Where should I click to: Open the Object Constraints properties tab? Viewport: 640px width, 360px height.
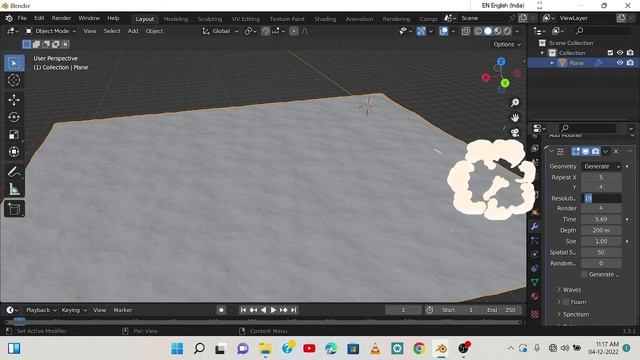[535, 269]
